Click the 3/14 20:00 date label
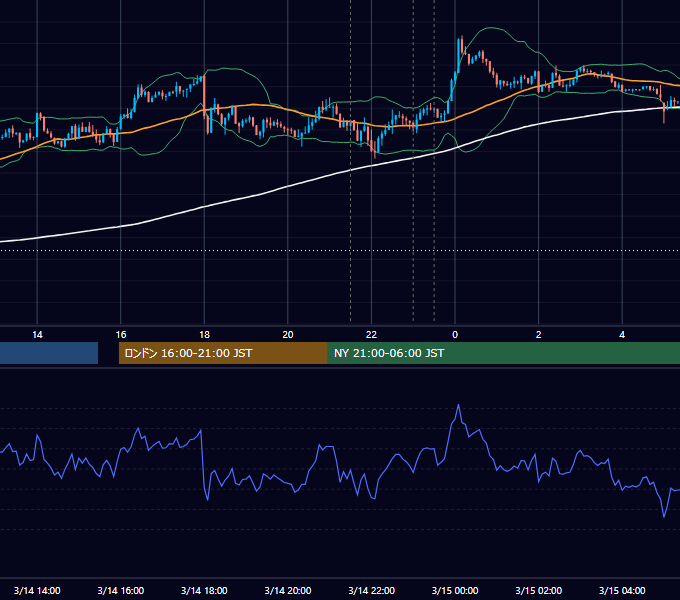Screen dimensions: 680x600 288,590
